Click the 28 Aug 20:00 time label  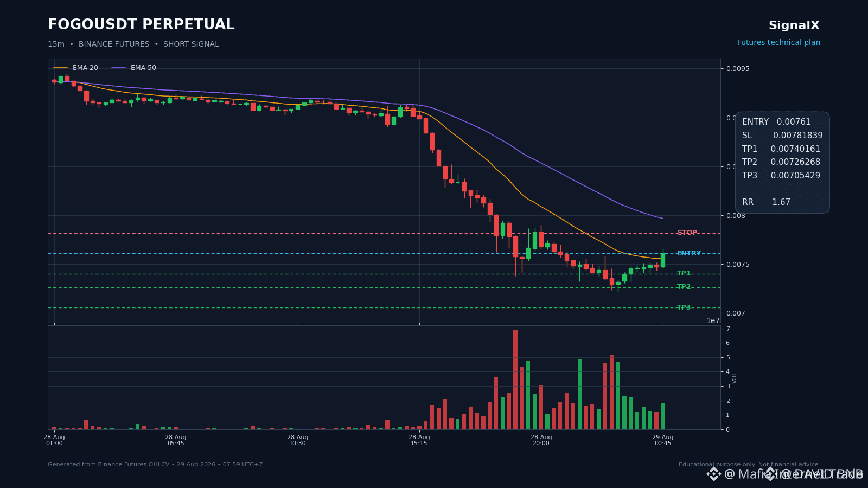coord(541,440)
